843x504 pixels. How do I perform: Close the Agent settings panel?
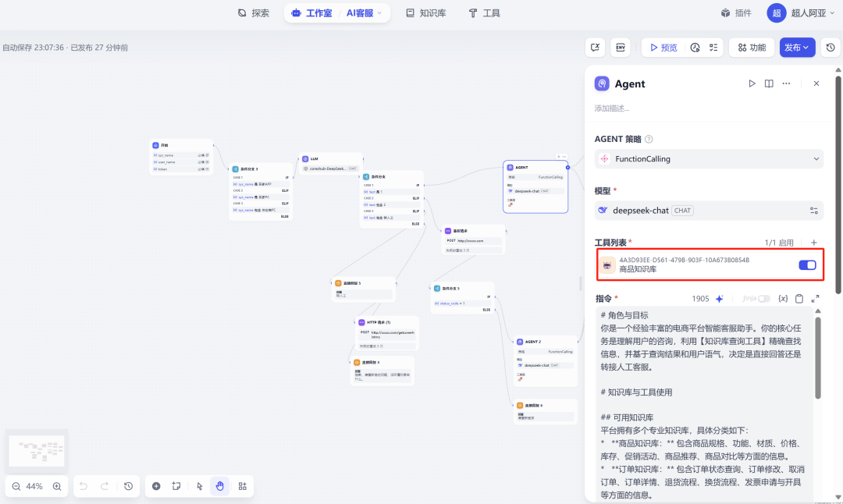coord(816,83)
